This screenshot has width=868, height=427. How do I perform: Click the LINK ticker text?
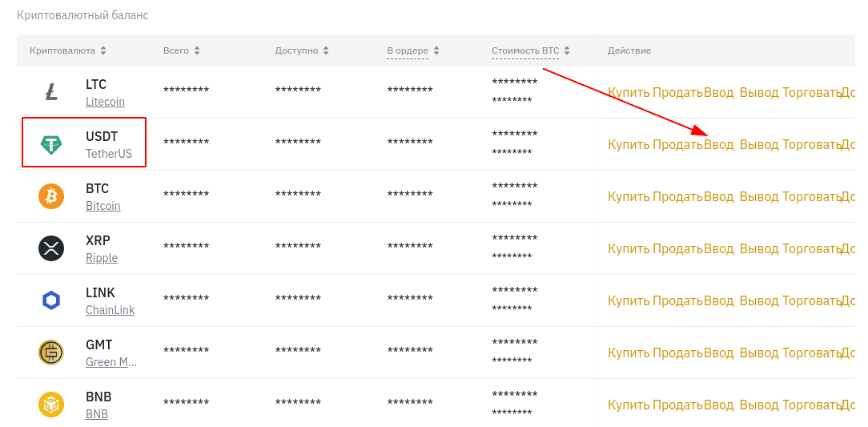tap(100, 293)
